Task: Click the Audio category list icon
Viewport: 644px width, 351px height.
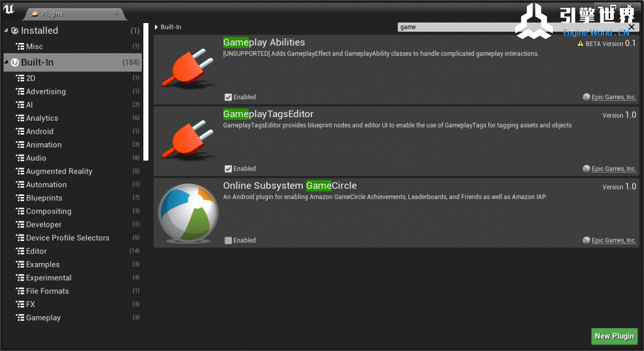Action: coord(20,158)
